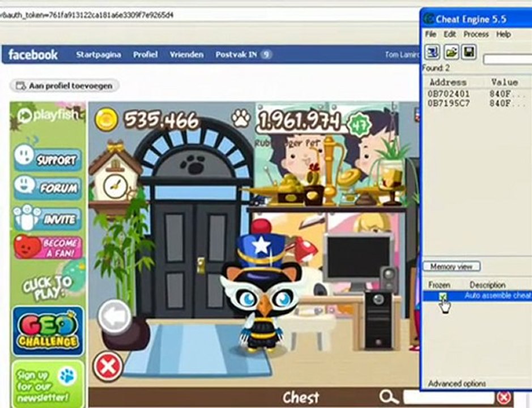Select the Auto assemble cheat entry
This screenshot has height=408, width=532.
[497, 296]
